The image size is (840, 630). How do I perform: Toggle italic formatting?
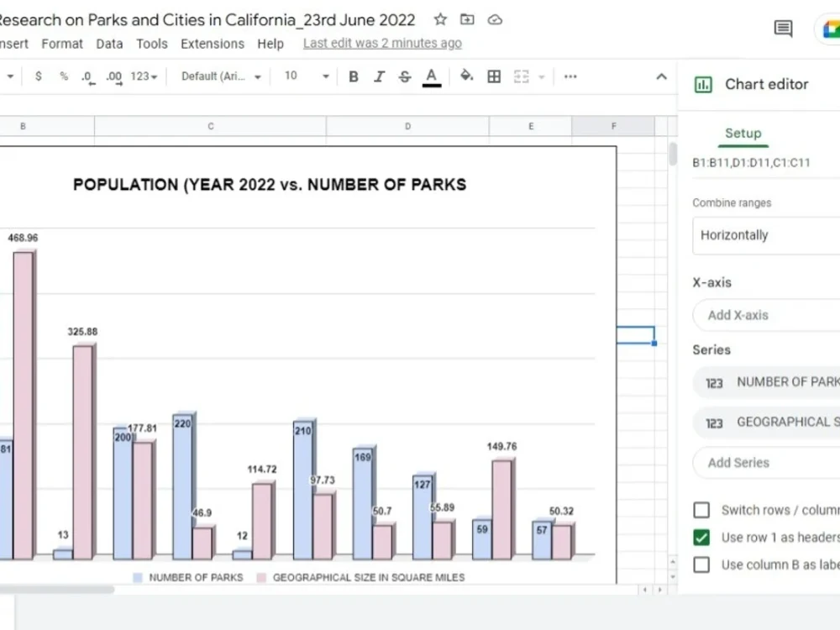[x=379, y=76]
